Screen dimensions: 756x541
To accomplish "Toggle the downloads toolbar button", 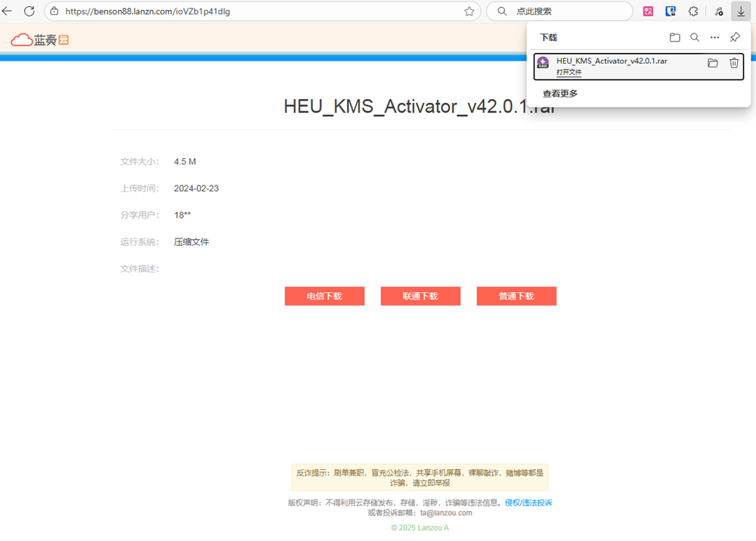I will tap(741, 11).
